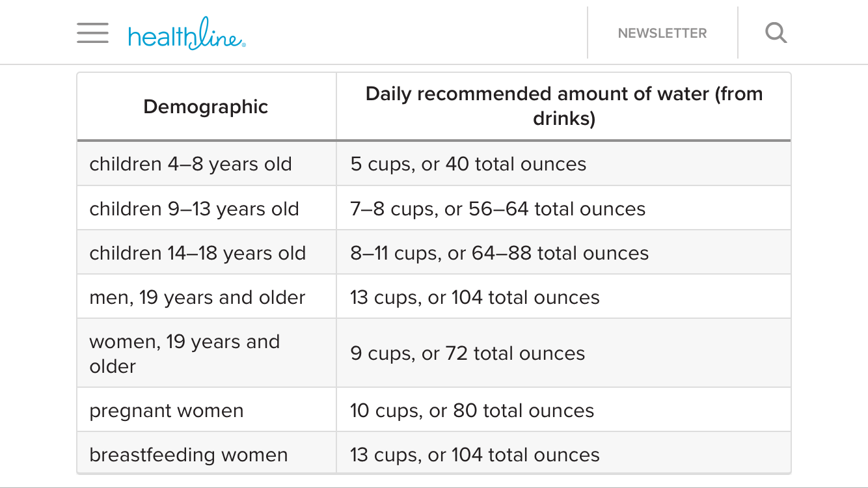Select the 8–11 cups, or 64–88 ounces cell

point(563,252)
